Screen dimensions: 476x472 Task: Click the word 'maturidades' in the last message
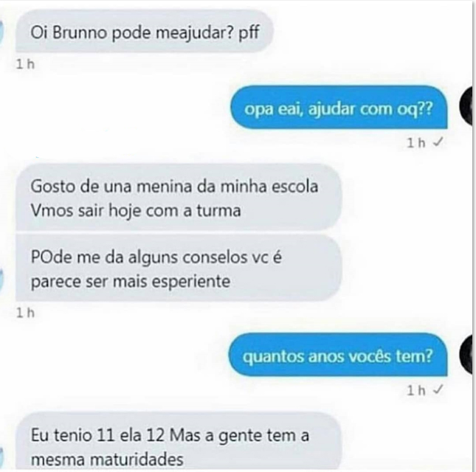pyautogui.click(x=137, y=459)
